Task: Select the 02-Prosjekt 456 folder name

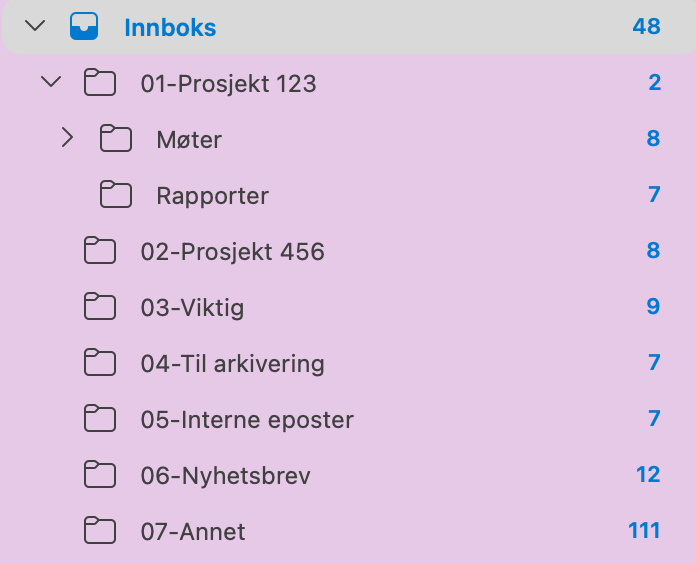Action: click(x=232, y=251)
